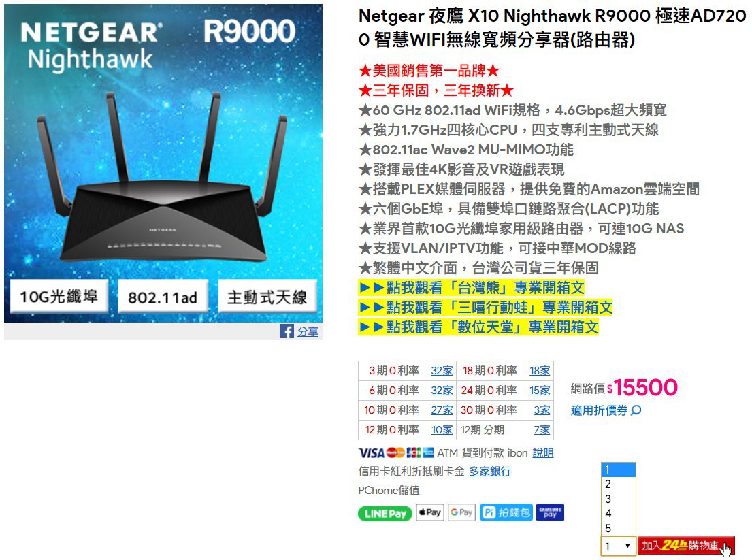Image resolution: width=752 pixels, height=560 pixels.
Task: Open the quantity dropdown showing 1
Action: coord(618,546)
